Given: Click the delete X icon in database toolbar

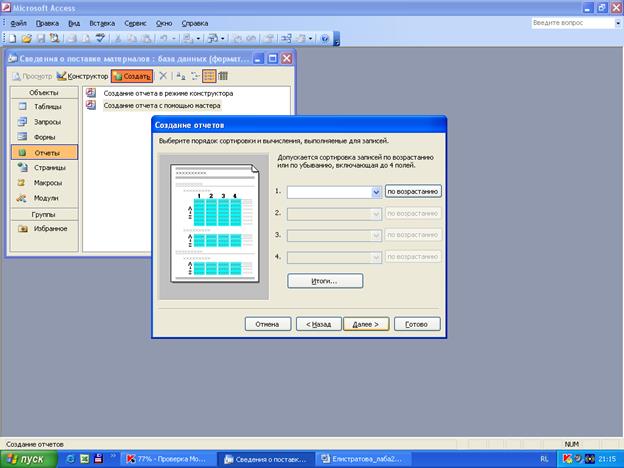Looking at the screenshot, I should (x=163, y=76).
